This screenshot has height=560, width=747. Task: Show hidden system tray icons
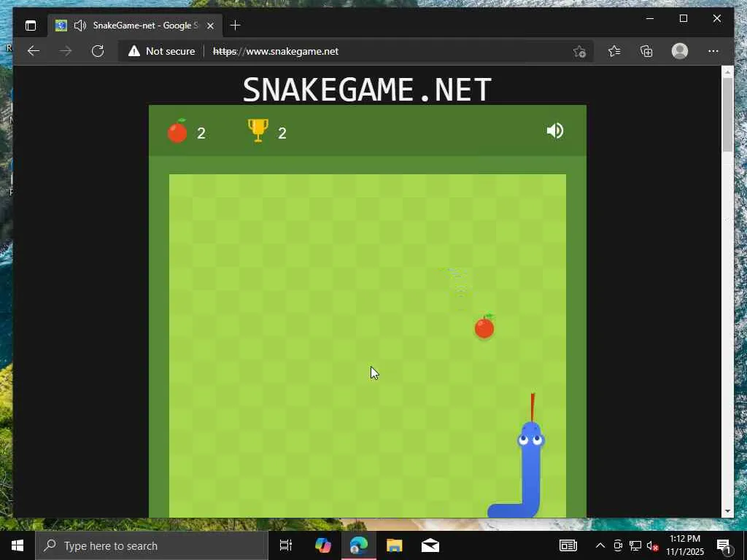click(600, 545)
